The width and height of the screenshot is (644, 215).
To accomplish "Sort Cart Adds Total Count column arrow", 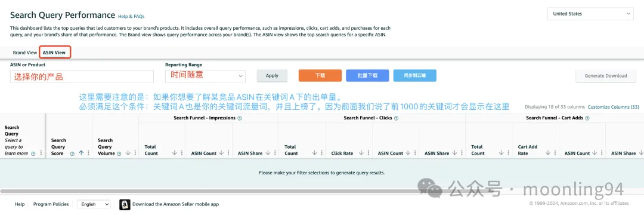I will (501, 153).
